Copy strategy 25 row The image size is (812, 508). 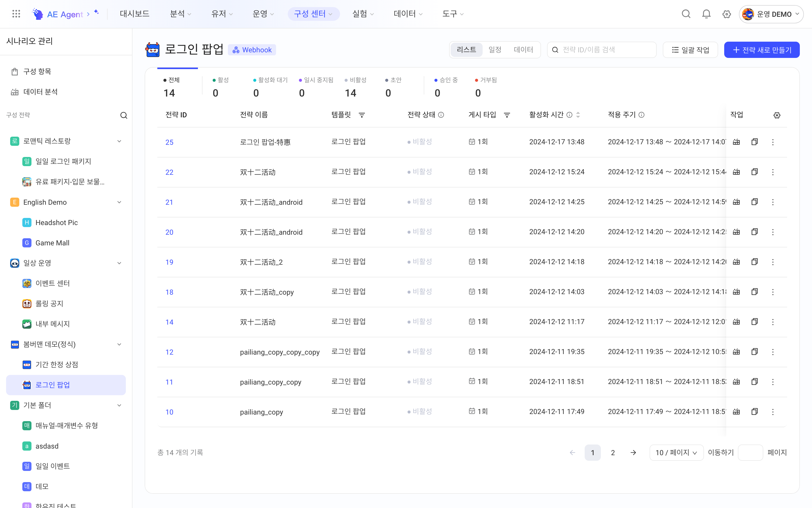pyautogui.click(x=754, y=142)
